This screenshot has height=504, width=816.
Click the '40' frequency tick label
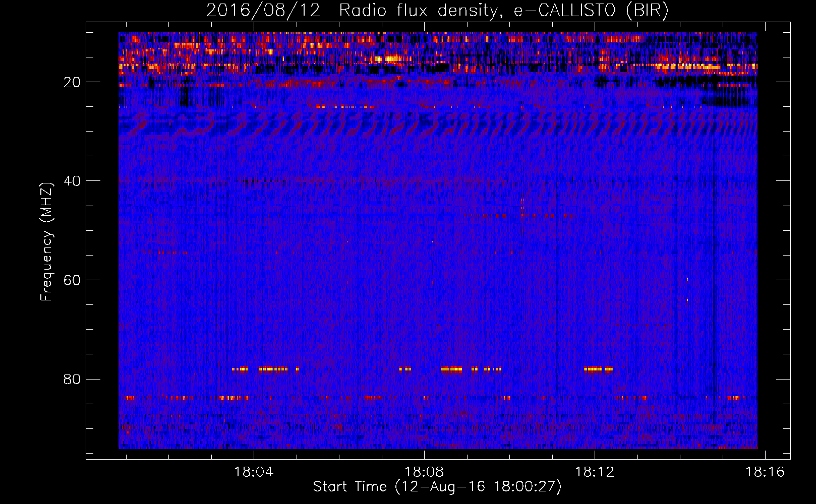[73, 181]
